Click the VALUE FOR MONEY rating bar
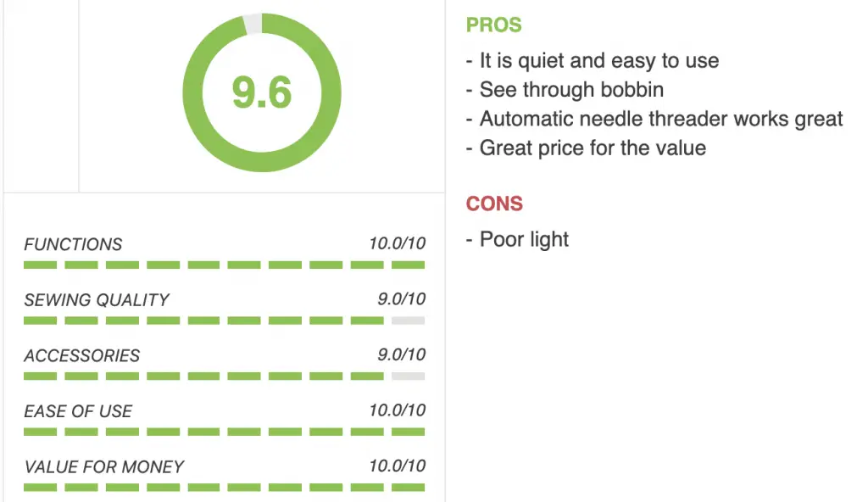Image resolution: width=868 pixels, height=502 pixels. pos(224,488)
